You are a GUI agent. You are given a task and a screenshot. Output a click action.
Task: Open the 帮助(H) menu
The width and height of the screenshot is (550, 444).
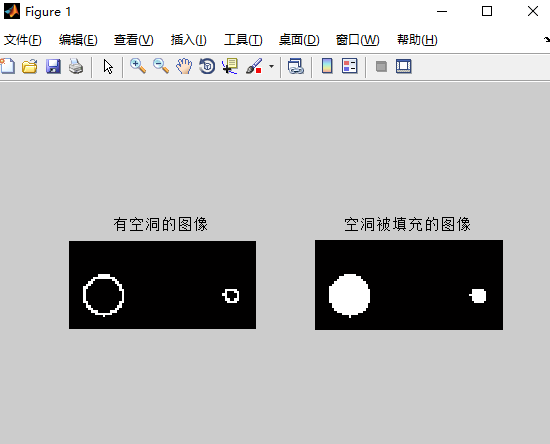(x=417, y=40)
